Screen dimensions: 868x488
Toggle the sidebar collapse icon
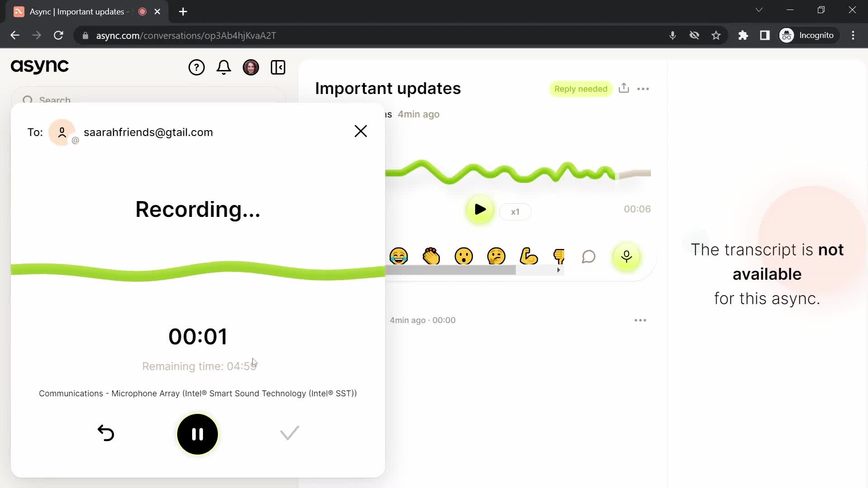pyautogui.click(x=278, y=67)
